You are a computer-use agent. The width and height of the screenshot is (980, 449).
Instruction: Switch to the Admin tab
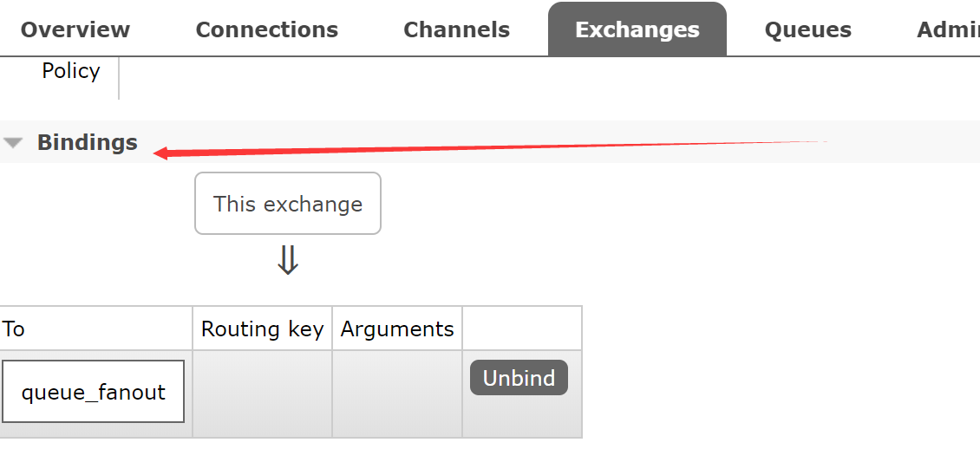(947, 29)
